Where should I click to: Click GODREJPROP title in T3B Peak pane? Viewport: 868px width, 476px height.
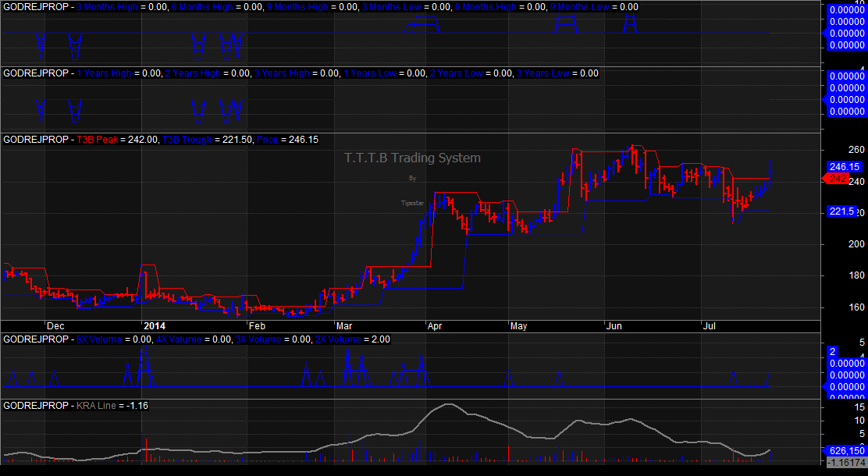[36, 140]
